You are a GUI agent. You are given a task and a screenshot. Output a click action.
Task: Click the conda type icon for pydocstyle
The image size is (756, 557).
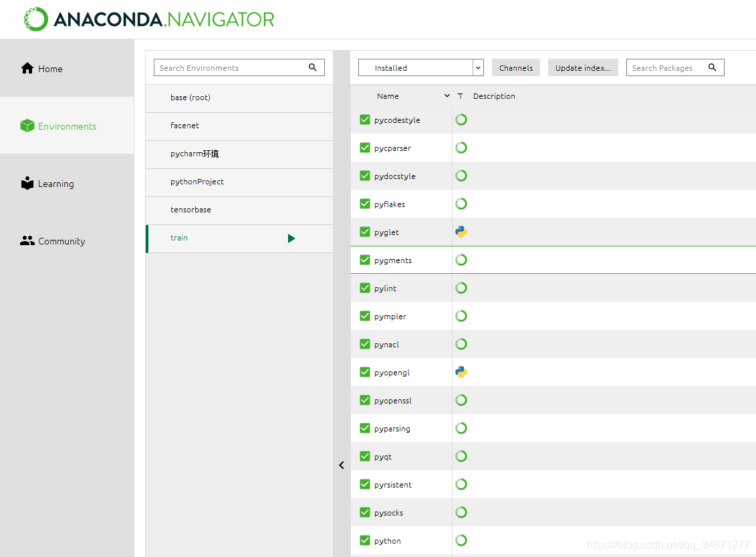461,176
